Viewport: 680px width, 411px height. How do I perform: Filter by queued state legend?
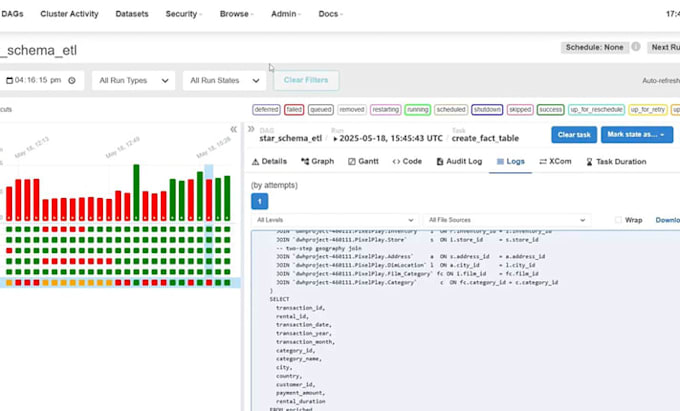point(321,110)
